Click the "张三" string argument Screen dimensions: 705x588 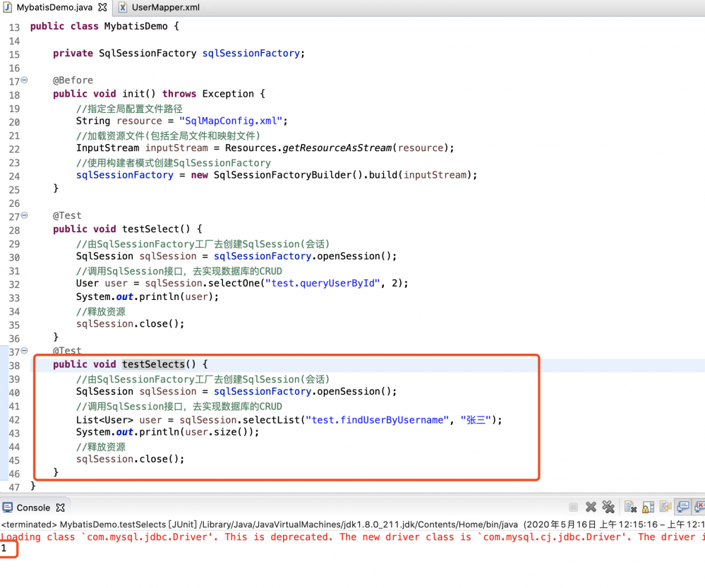[x=476, y=420]
